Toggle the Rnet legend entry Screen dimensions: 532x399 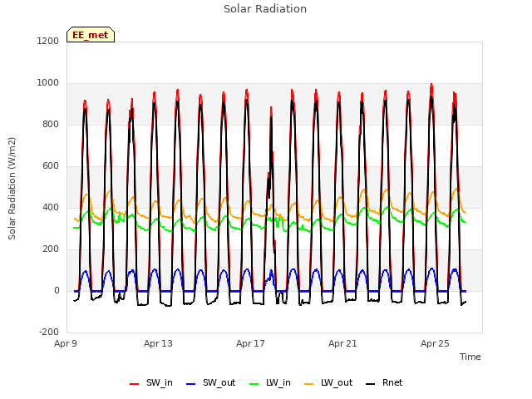pyautogui.click(x=384, y=383)
